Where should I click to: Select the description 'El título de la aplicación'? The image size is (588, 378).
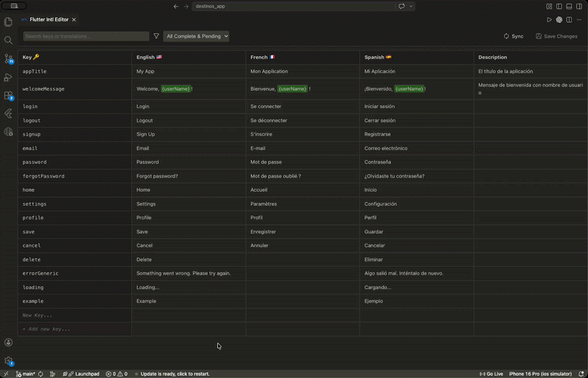click(530, 71)
